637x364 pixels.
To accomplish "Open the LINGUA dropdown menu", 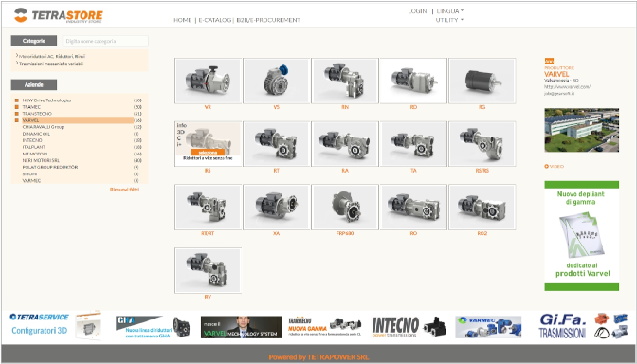I will pyautogui.click(x=449, y=11).
